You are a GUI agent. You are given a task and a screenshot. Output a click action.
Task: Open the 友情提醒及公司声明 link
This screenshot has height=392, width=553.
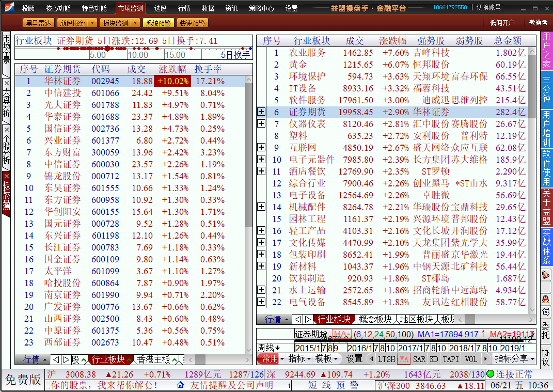coord(231,385)
